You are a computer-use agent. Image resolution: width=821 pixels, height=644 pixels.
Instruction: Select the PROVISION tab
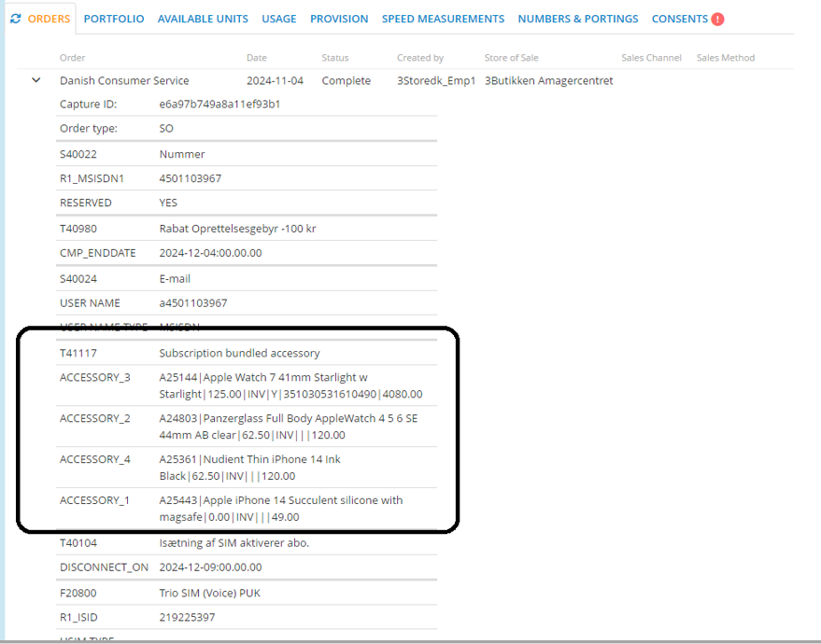pos(339,19)
